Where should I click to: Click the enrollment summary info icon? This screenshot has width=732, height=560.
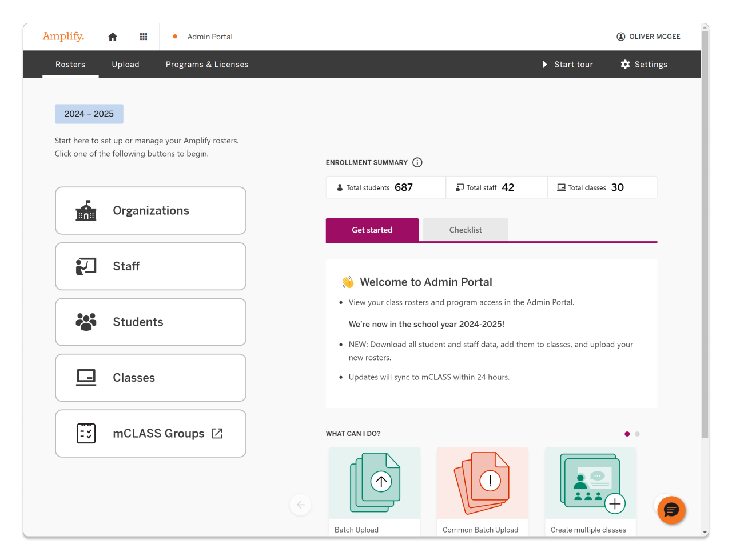(x=417, y=163)
